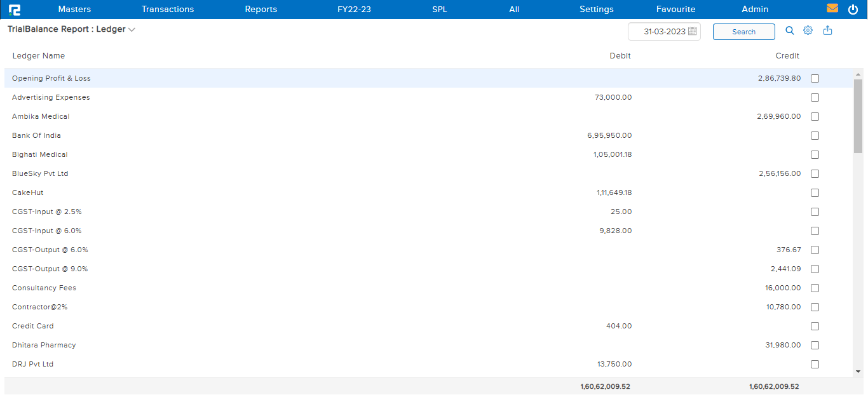The image size is (868, 397).
Task: Expand the TrialBalance Report Ledger dropdown
Action: coord(132,30)
